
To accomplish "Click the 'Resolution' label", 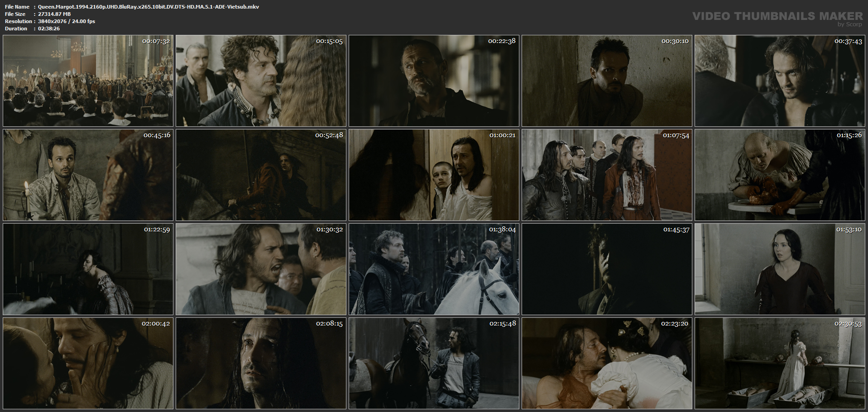I will 19,21.
